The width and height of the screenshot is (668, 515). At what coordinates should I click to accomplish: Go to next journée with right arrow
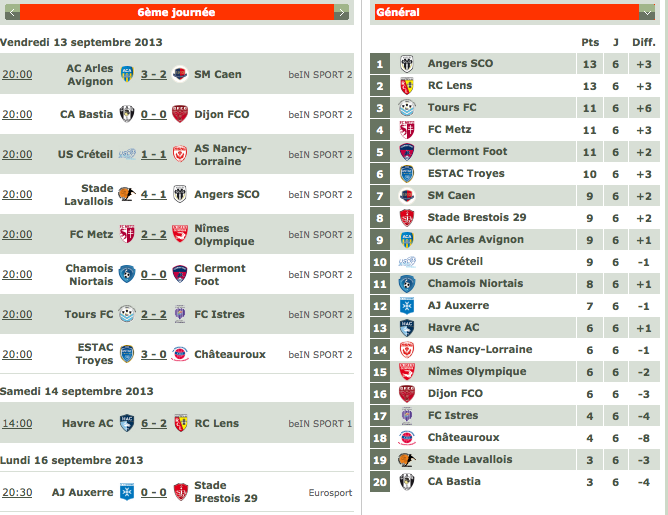click(341, 12)
